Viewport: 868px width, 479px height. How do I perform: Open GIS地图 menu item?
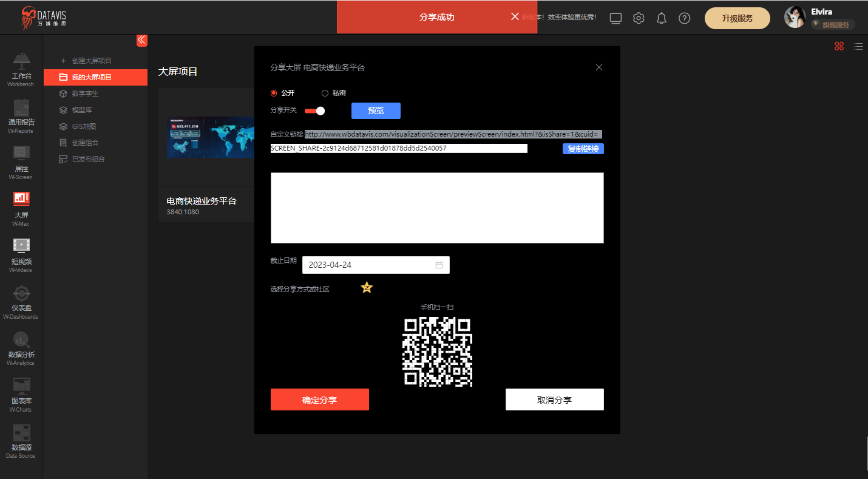tap(84, 126)
